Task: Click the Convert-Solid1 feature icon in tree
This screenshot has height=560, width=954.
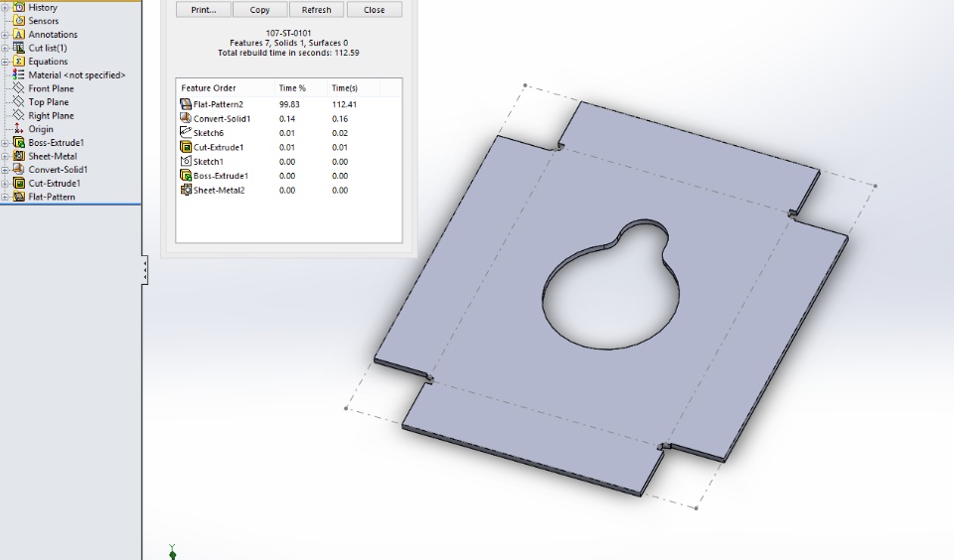Action: point(19,170)
